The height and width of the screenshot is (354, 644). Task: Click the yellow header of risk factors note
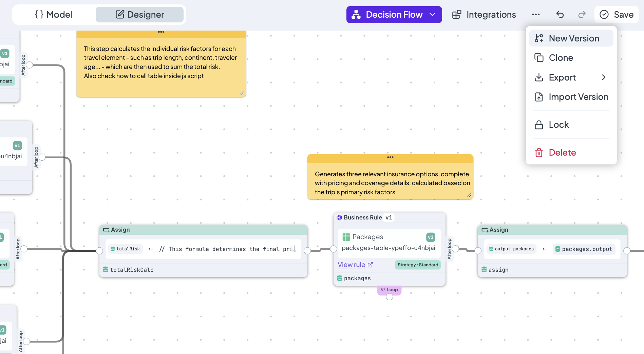(161, 33)
